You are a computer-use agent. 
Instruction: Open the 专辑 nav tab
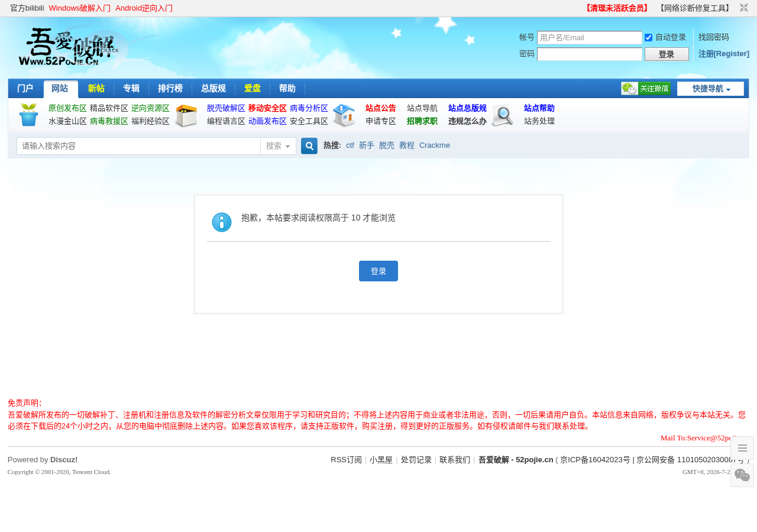coord(131,89)
